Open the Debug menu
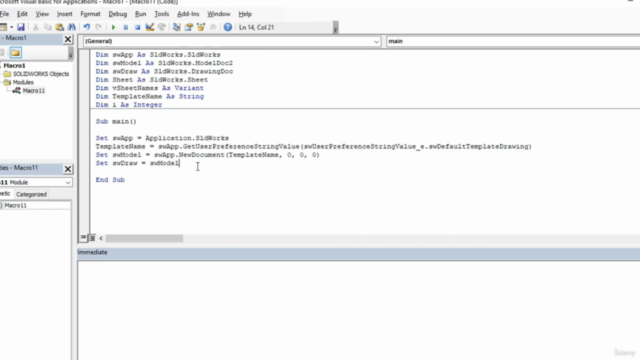Image resolution: width=640 pixels, height=360 pixels. pos(118,14)
